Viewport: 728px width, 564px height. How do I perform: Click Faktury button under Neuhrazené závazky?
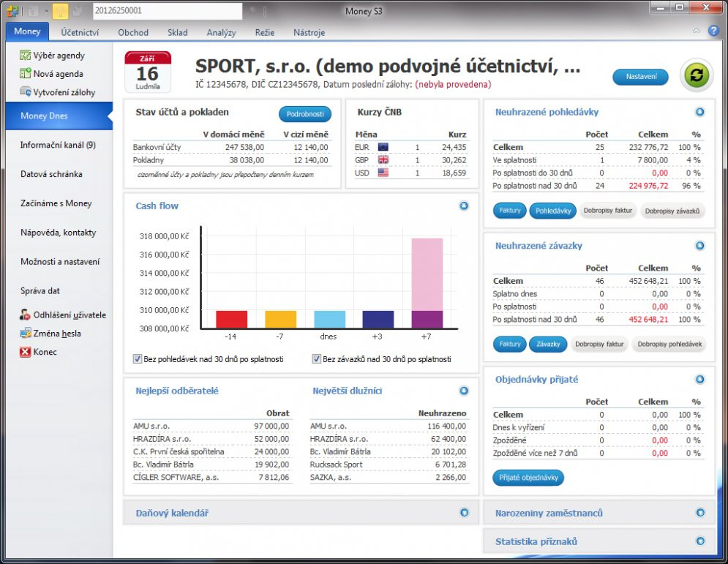[510, 345]
